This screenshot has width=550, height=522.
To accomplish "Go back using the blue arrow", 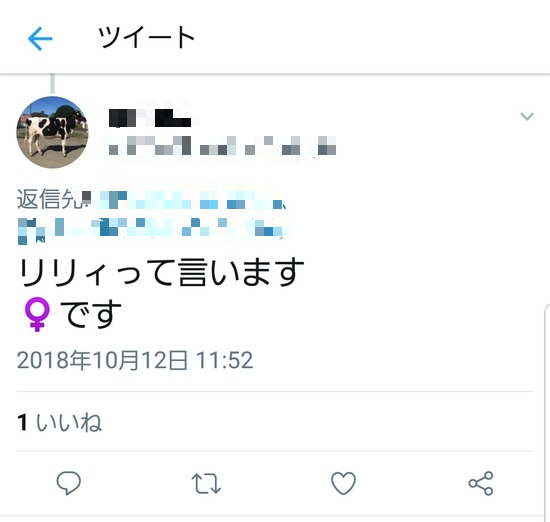I will click(x=40, y=38).
